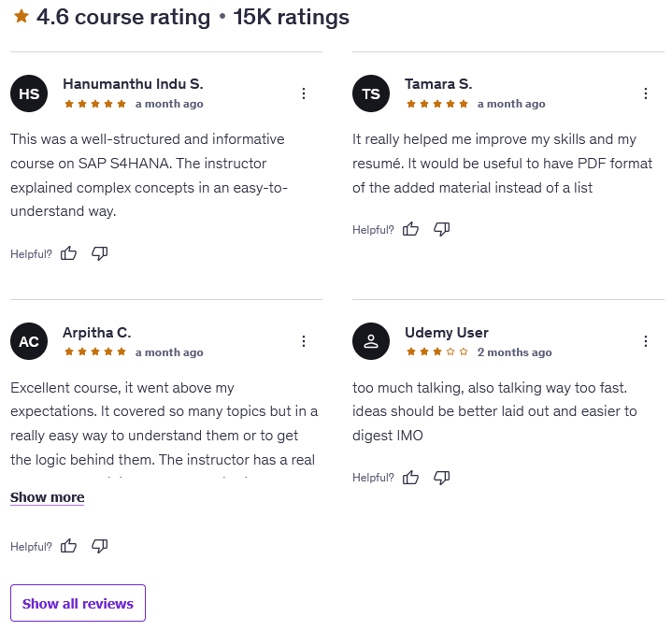Click the HS avatar circle
The image size is (672, 631).
click(29, 93)
